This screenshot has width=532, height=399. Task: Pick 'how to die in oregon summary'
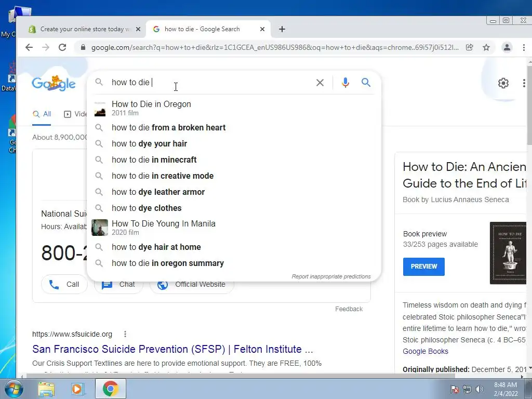point(234,263)
